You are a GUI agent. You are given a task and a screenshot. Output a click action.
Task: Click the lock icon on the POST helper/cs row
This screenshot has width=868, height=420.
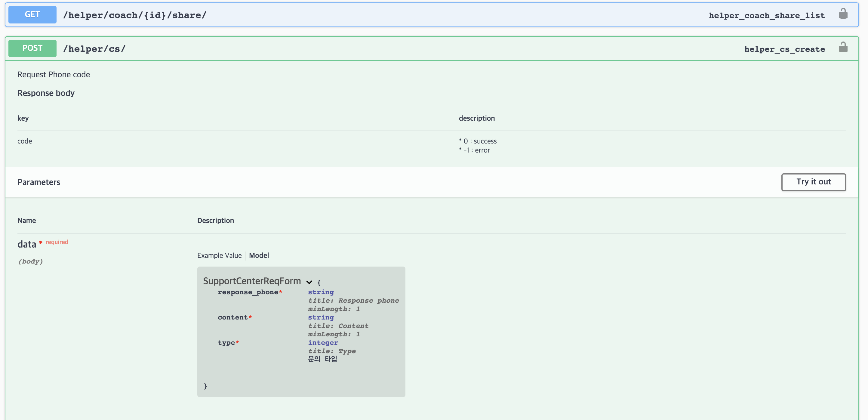click(x=843, y=48)
